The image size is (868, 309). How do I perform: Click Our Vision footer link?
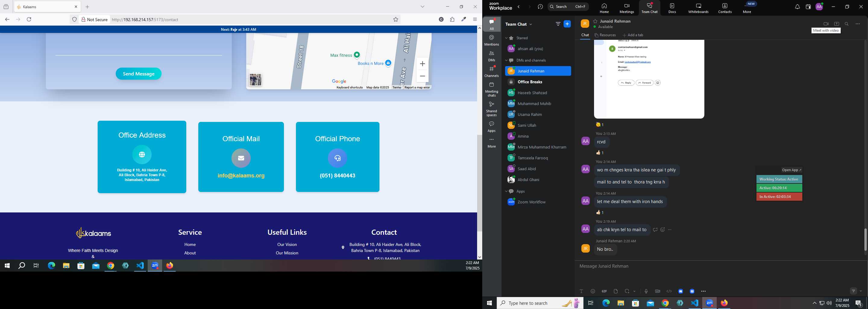287,244
